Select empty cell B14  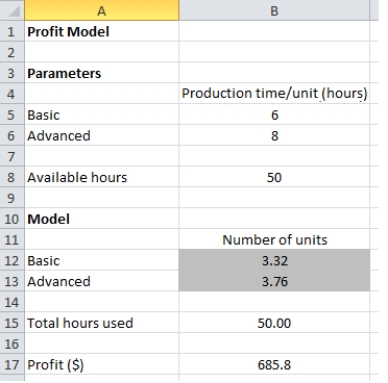[x=274, y=302]
